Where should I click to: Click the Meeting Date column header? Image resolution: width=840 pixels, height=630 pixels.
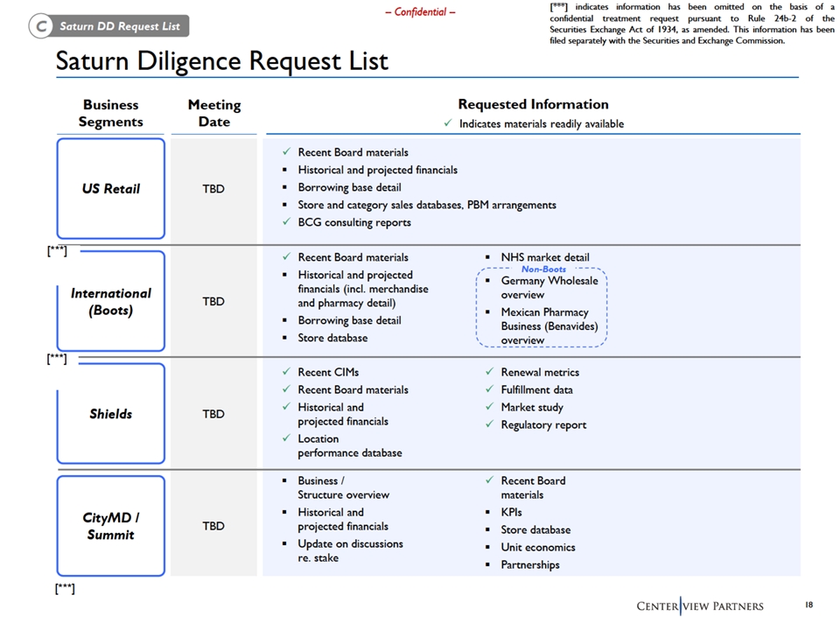[214, 113]
